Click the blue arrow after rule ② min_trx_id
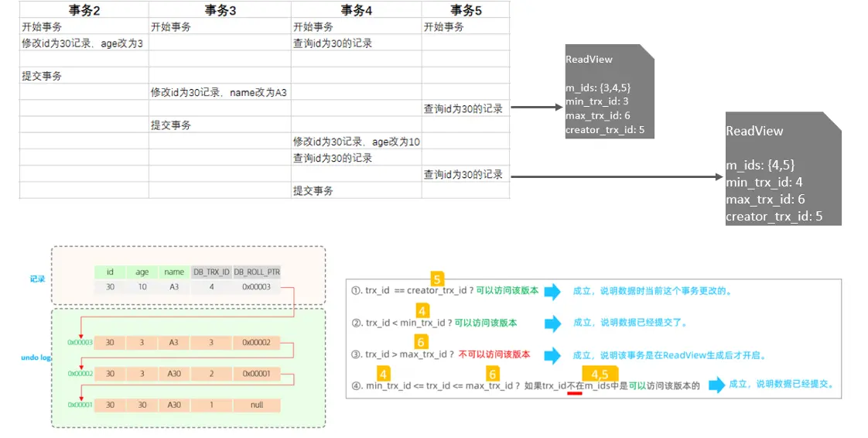The image size is (868, 438). click(x=552, y=323)
